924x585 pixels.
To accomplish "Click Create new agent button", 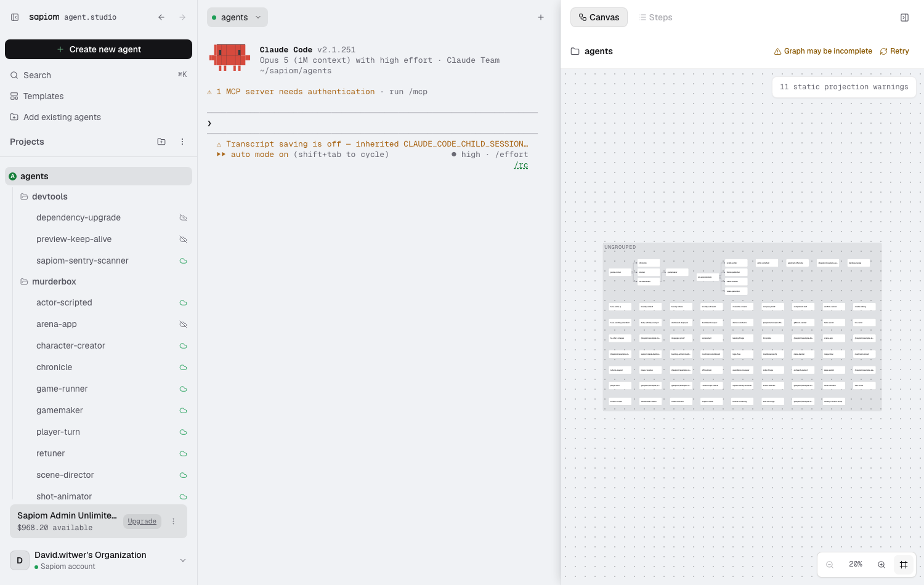I will [x=99, y=49].
